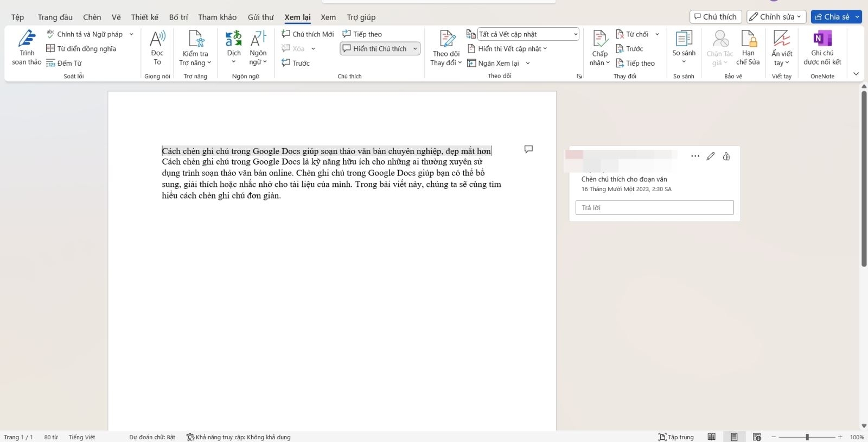Click the vertical scrollbar thumb
Image resolution: width=868 pixels, height=442 pixels.
[864, 179]
